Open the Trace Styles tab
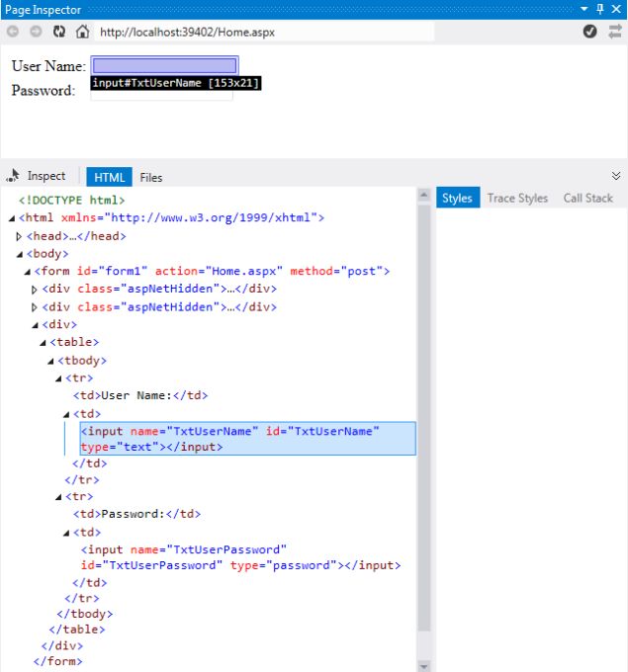Screen dimensions: 628x672 517,198
